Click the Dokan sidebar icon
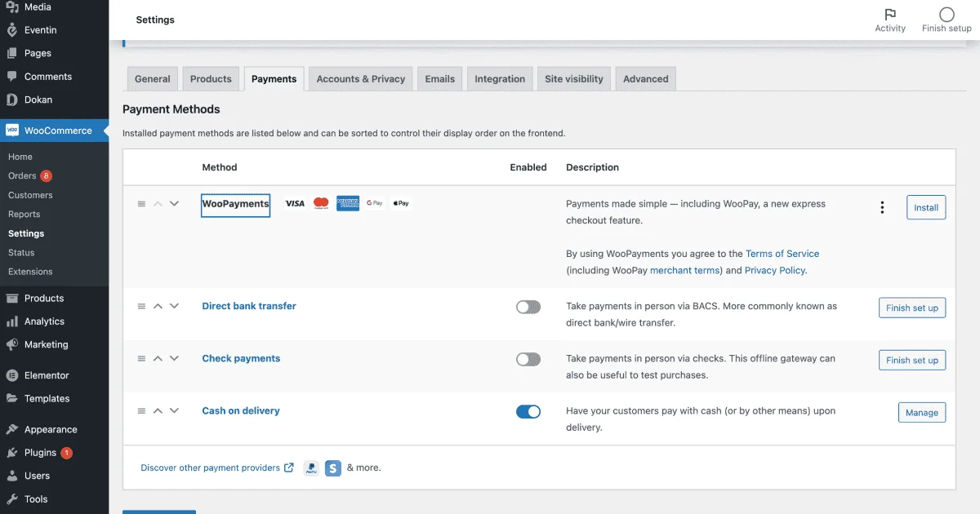Image resolution: width=980 pixels, height=514 pixels. (x=12, y=100)
